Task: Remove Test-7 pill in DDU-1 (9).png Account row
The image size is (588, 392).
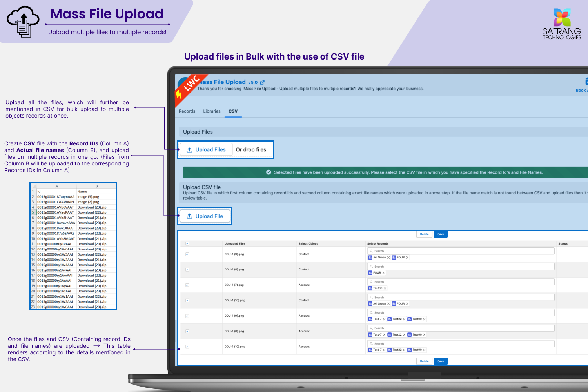Action: pos(384,319)
